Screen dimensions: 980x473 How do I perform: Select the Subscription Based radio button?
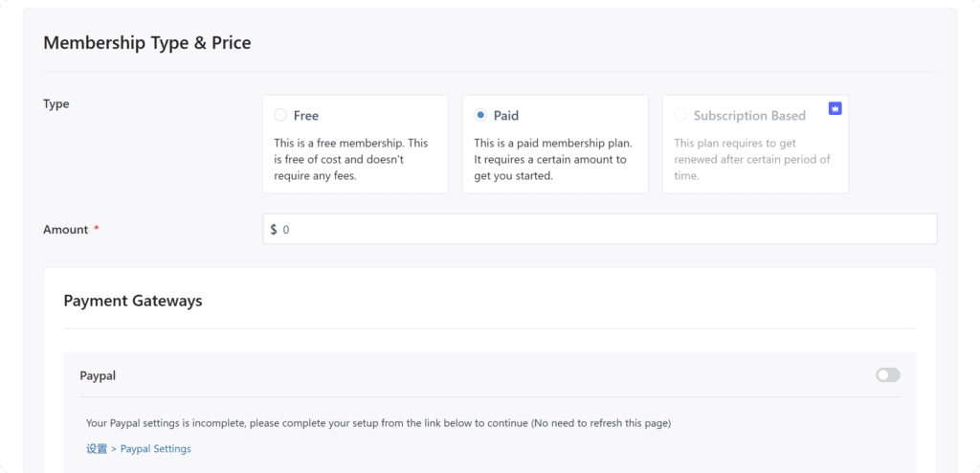click(680, 115)
